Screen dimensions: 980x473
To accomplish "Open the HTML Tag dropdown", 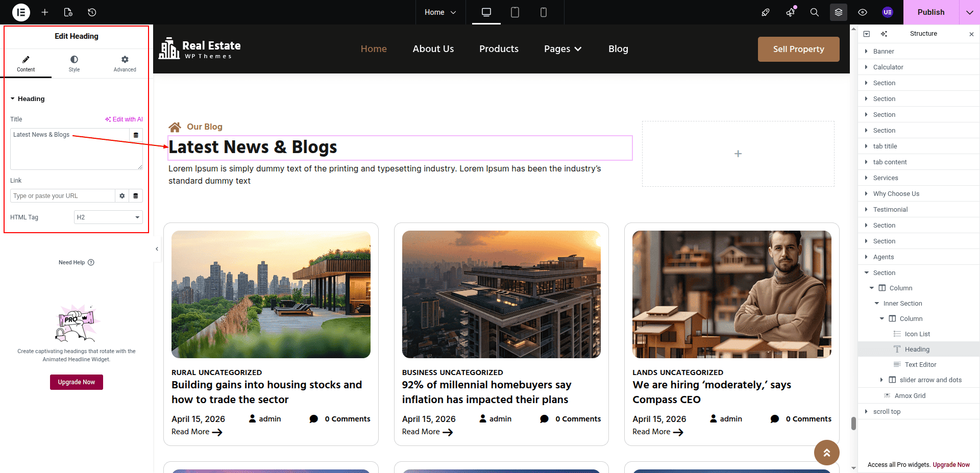I will (x=108, y=217).
